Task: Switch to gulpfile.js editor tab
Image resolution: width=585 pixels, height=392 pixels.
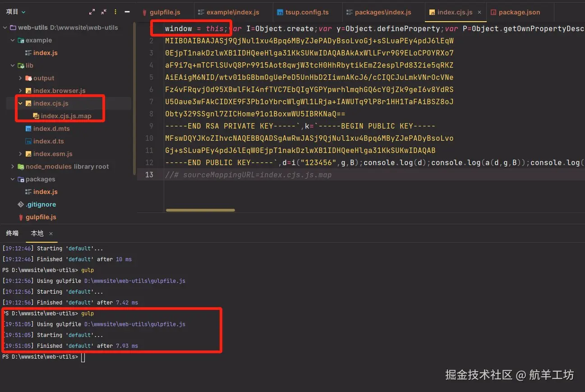Action: (165, 12)
